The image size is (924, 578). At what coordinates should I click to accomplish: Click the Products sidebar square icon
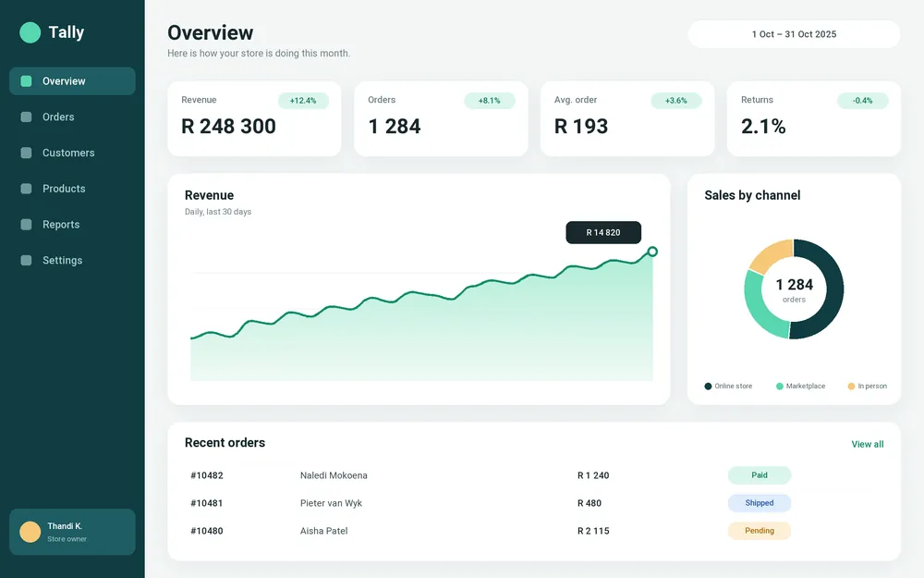[x=26, y=189]
